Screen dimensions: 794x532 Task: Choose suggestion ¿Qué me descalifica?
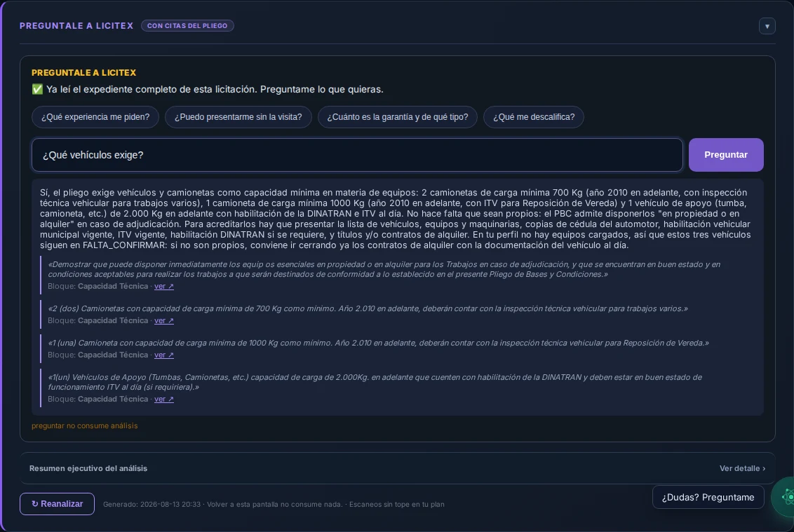534,117
